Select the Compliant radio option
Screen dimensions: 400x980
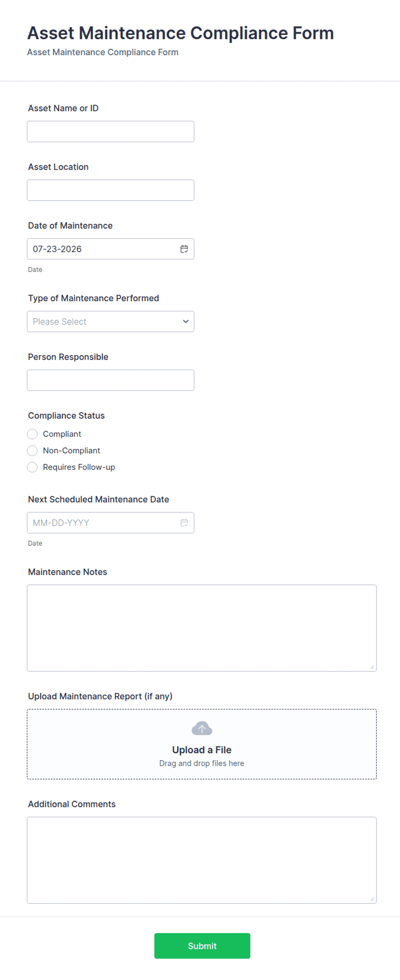[32, 434]
